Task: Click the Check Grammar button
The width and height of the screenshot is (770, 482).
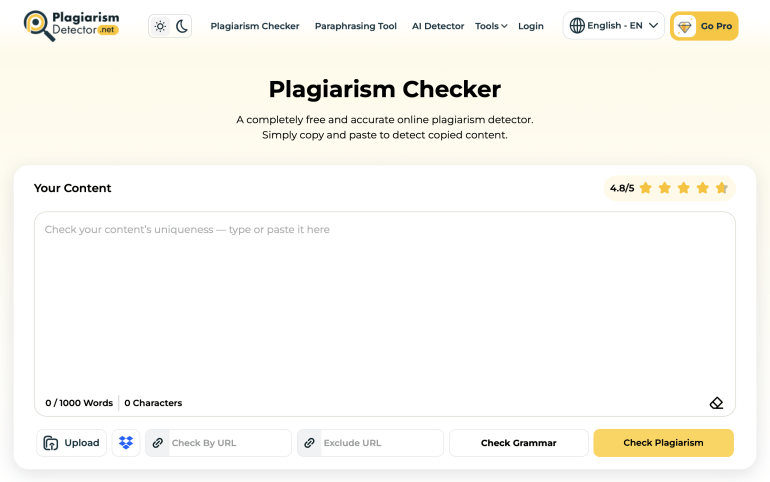Action: pos(519,443)
